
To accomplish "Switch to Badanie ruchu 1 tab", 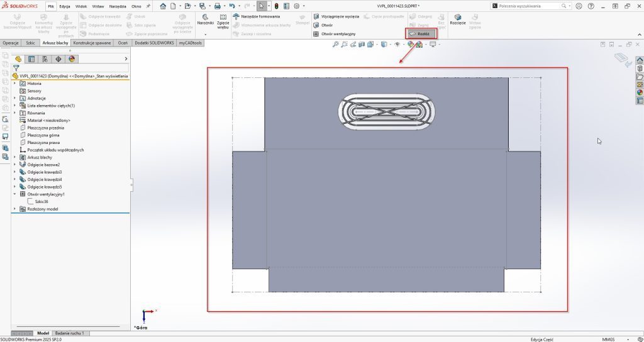I will tap(69, 333).
